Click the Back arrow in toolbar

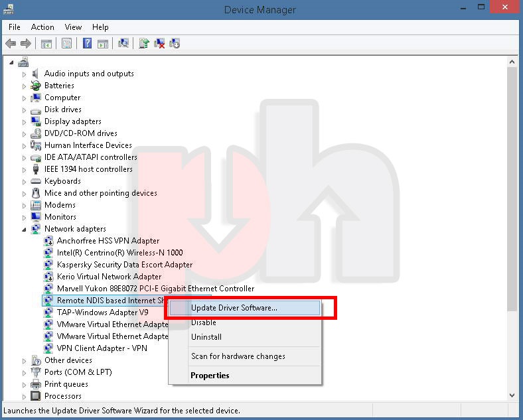click(x=11, y=44)
